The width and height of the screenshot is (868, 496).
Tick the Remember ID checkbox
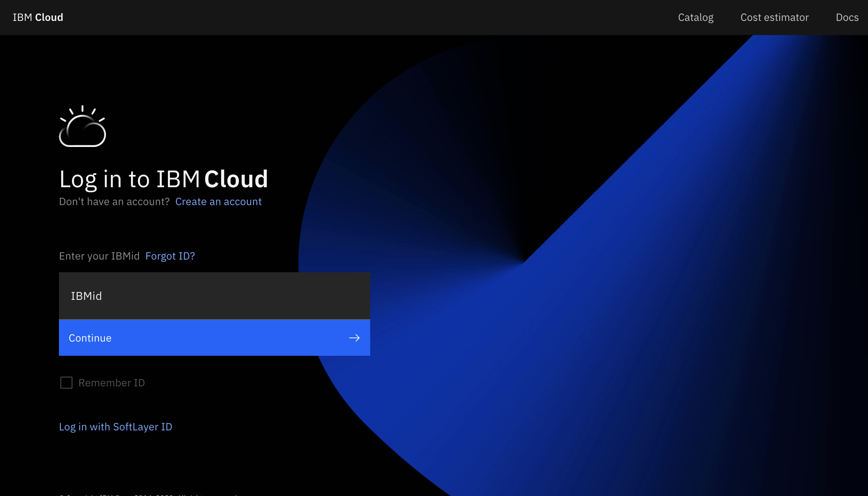click(66, 383)
